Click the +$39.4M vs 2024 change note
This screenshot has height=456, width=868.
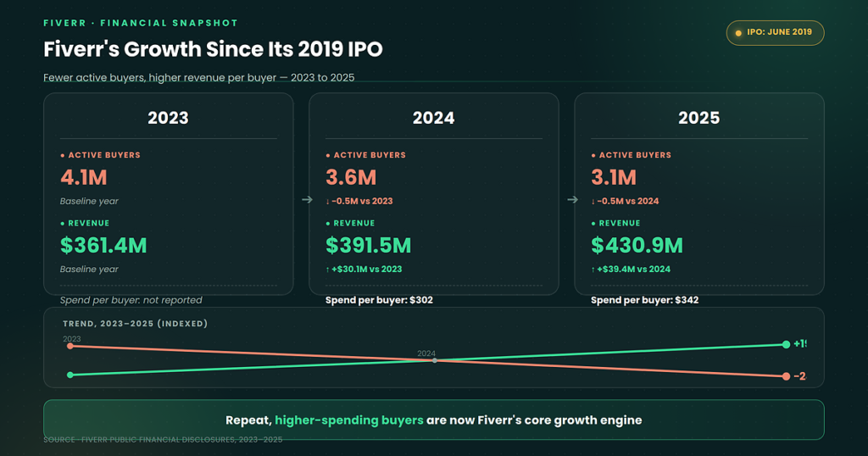point(631,269)
